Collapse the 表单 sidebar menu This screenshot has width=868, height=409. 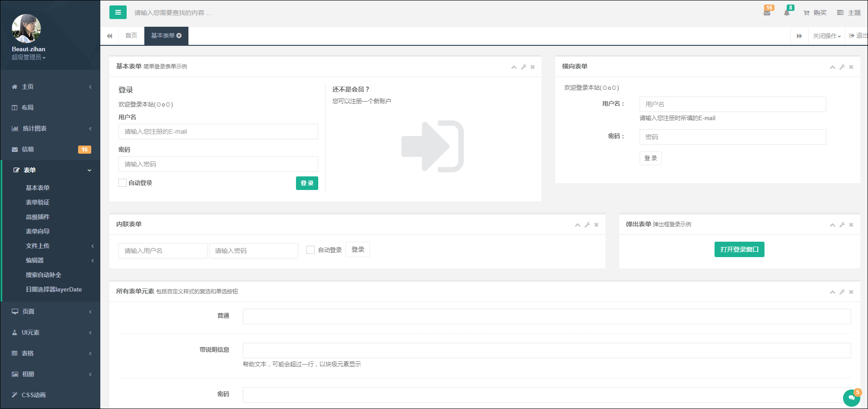50,170
